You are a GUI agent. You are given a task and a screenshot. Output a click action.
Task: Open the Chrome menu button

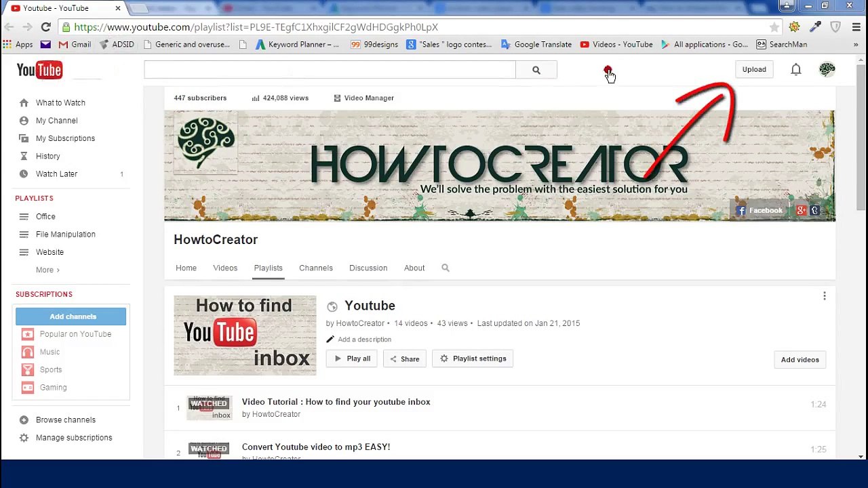point(856,27)
